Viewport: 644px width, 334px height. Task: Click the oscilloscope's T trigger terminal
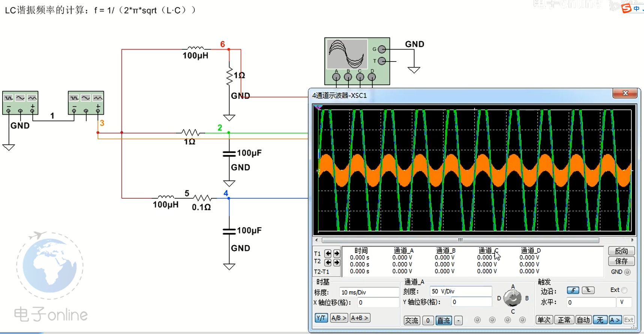click(382, 61)
